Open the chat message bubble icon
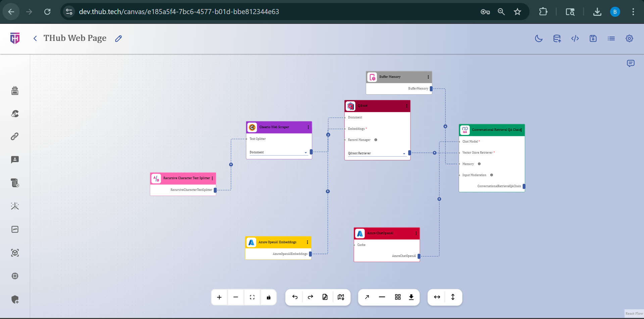Screen dimensions: 644x319 631,63
